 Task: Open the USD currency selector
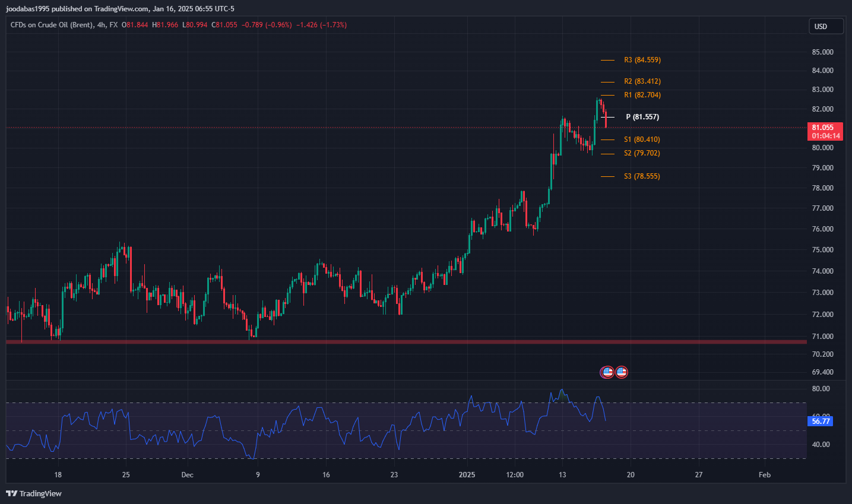tap(825, 26)
